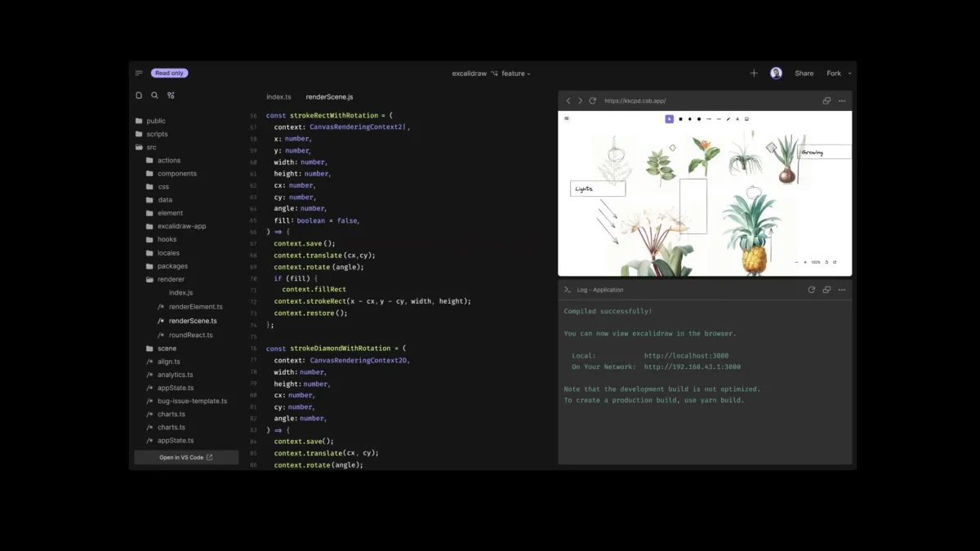
Task: Select the Diamond tool in Excalidraw
Action: [x=690, y=118]
